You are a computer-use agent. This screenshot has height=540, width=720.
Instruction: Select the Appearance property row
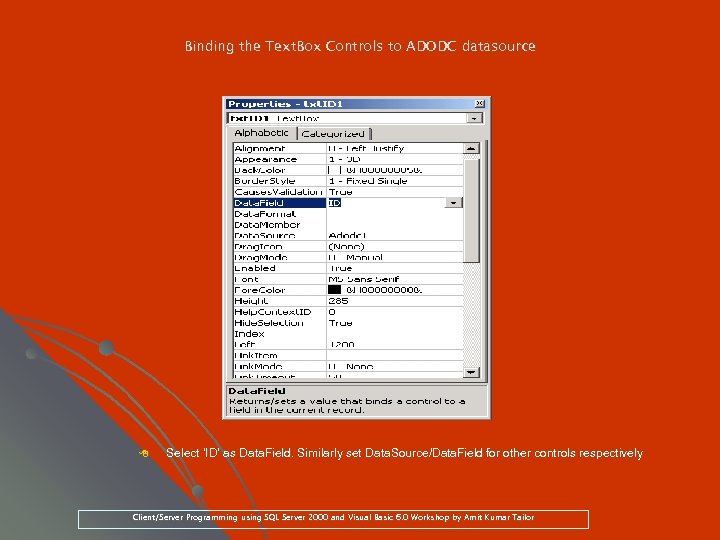click(x=348, y=159)
